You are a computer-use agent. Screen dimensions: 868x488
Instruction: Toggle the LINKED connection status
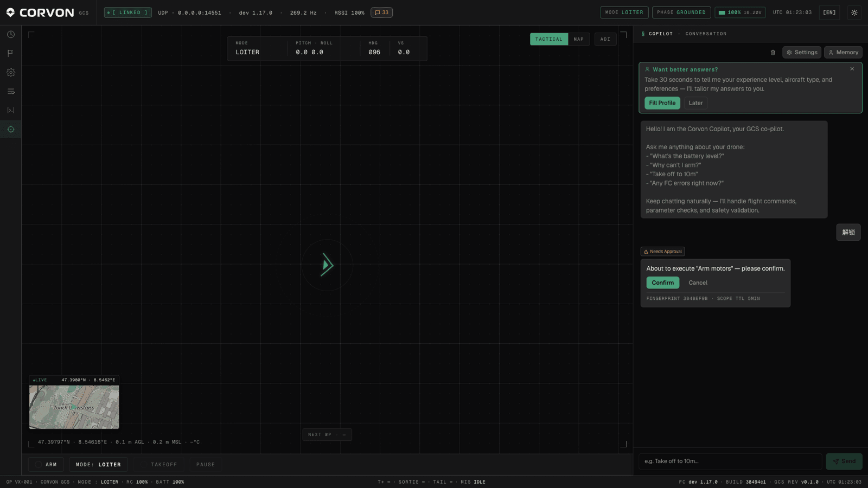coord(127,12)
